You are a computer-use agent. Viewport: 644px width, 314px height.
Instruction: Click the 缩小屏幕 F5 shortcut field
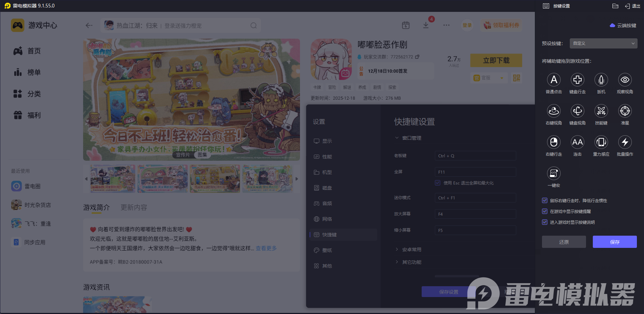(x=475, y=230)
